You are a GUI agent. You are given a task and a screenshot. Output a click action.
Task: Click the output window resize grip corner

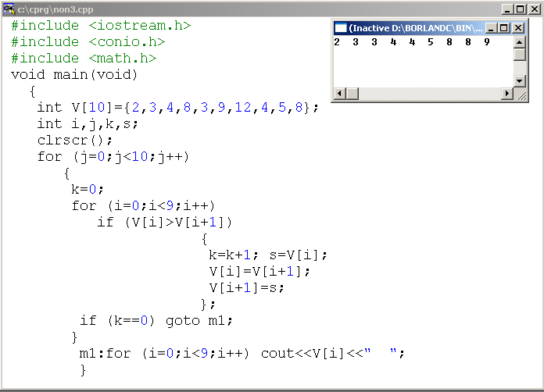click(521, 94)
